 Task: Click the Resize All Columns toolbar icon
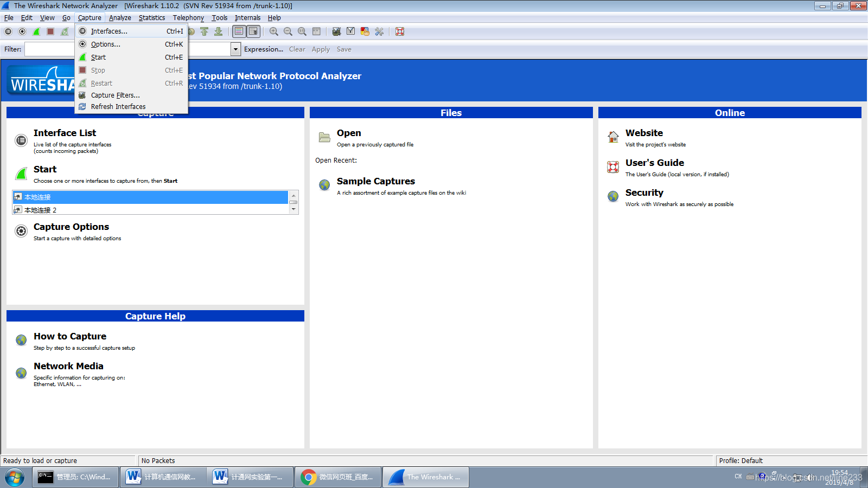coord(316,31)
